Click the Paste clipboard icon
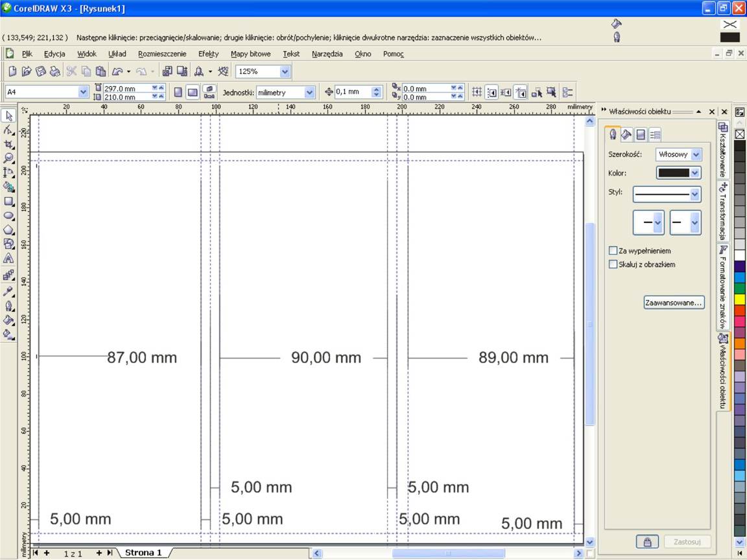 [101, 71]
